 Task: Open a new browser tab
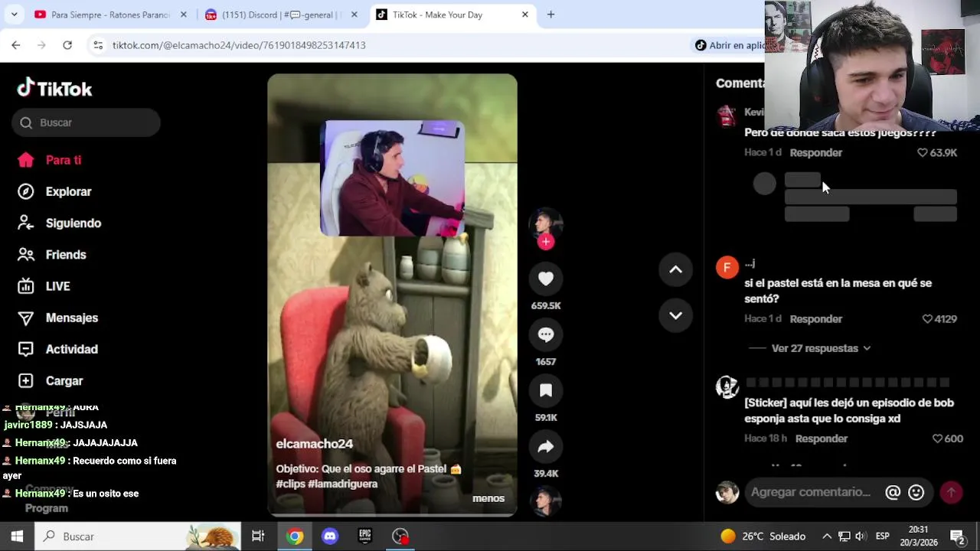(x=550, y=15)
